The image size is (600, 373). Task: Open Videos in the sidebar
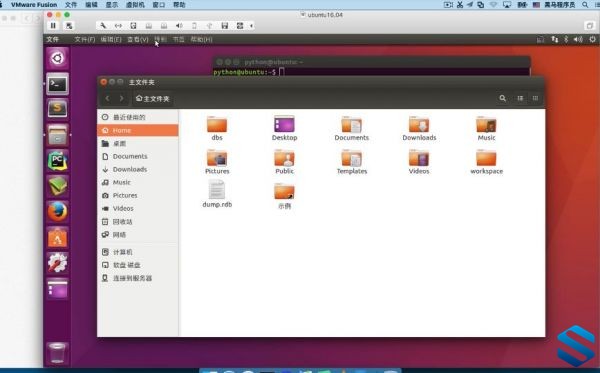click(x=138, y=208)
